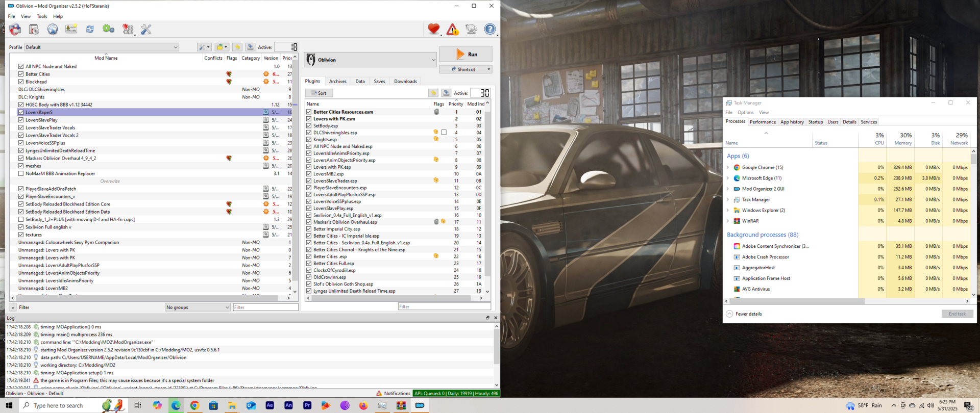Click restore backup icon in Plugins pane
Screen dimensions: 980x413
[x=433, y=93]
